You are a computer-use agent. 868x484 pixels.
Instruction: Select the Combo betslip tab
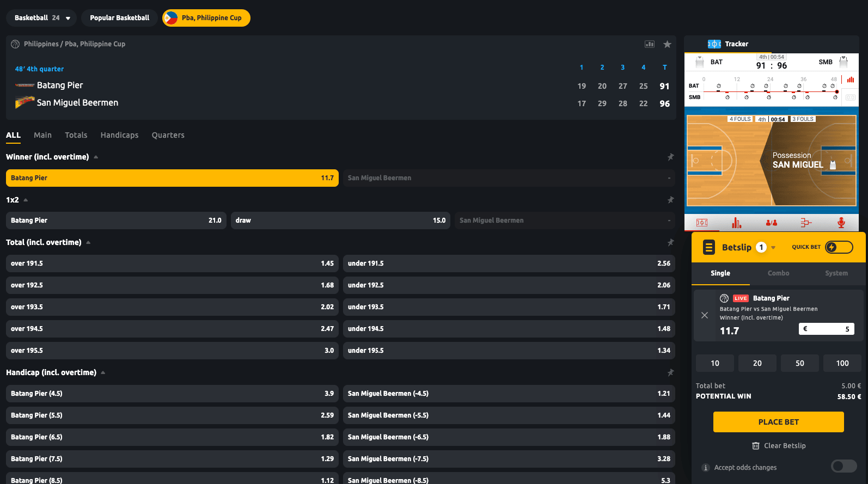[778, 273]
